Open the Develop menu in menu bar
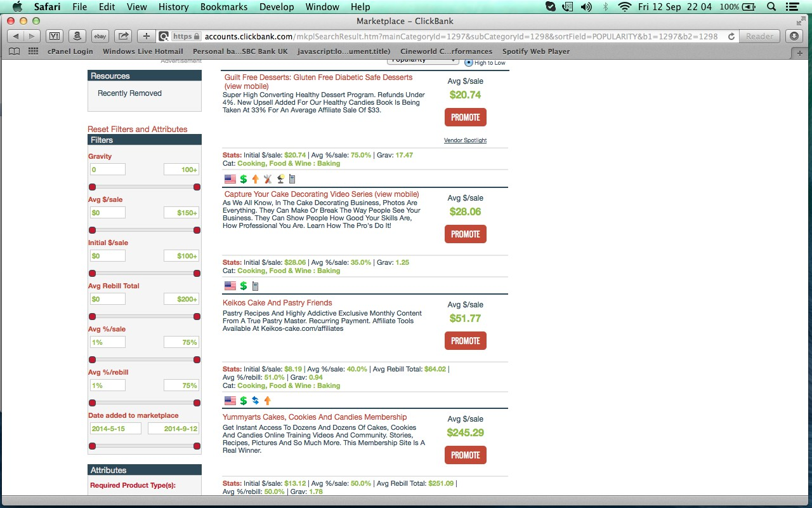Image resolution: width=812 pixels, height=508 pixels. [277, 7]
